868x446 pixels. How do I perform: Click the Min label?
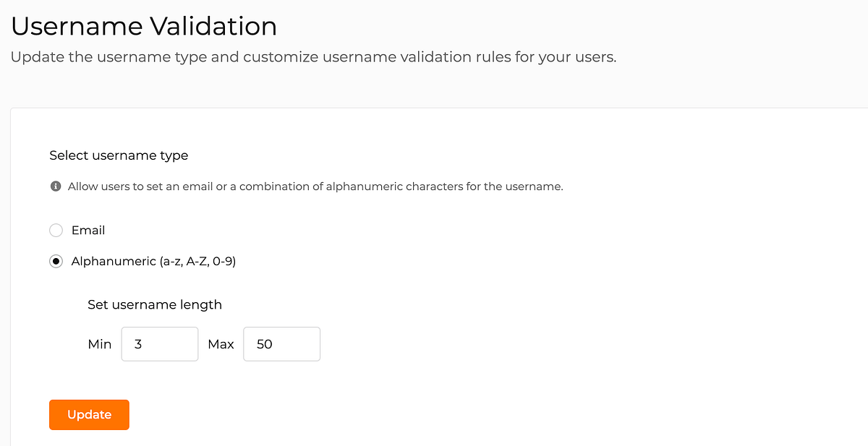coord(100,344)
